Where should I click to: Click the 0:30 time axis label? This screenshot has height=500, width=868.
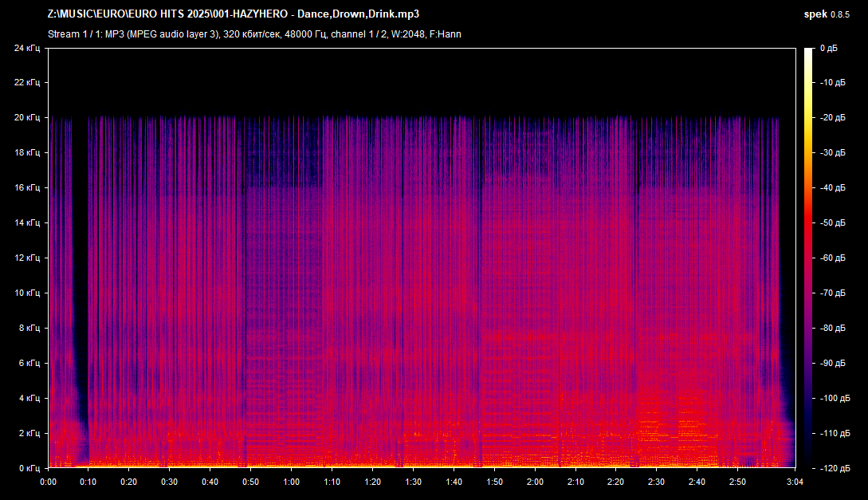[170, 482]
